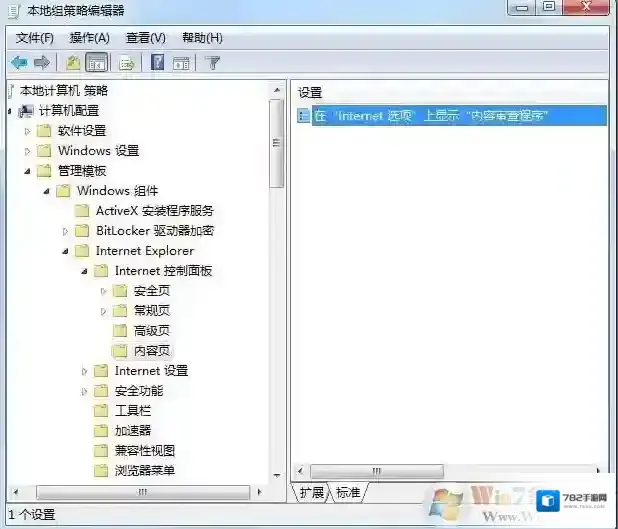Click the up one level folder icon
Image resolution: width=618 pixels, height=529 pixels.
(x=73, y=63)
